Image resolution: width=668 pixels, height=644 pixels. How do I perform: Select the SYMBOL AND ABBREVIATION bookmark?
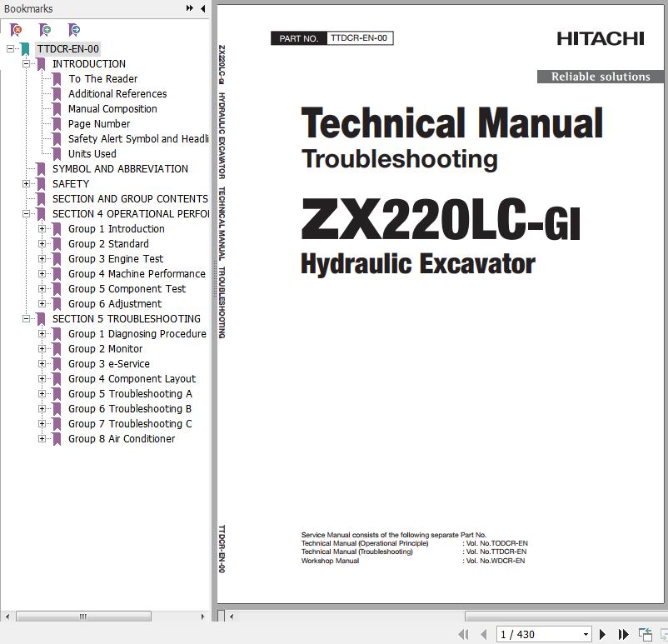(x=120, y=168)
